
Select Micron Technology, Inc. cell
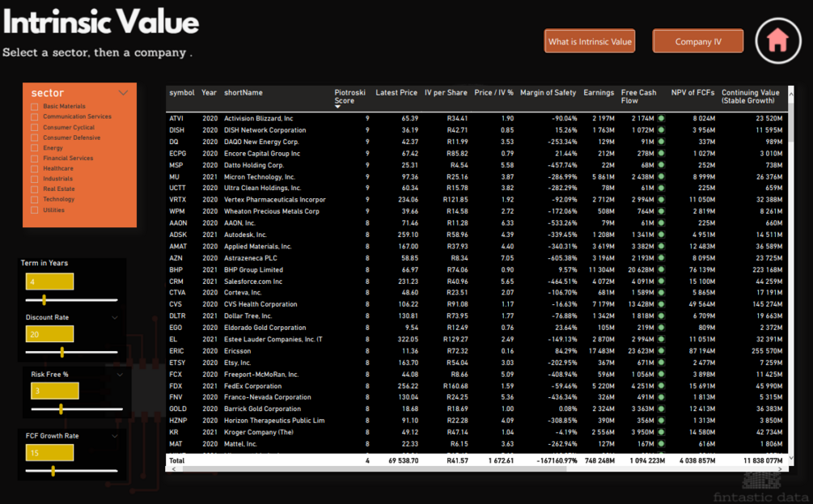pyautogui.click(x=259, y=177)
